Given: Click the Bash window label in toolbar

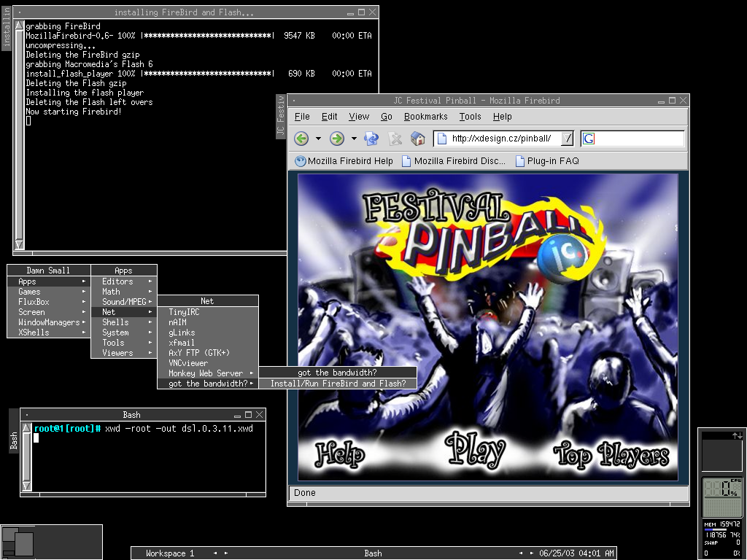Looking at the screenshot, I should click(373, 553).
